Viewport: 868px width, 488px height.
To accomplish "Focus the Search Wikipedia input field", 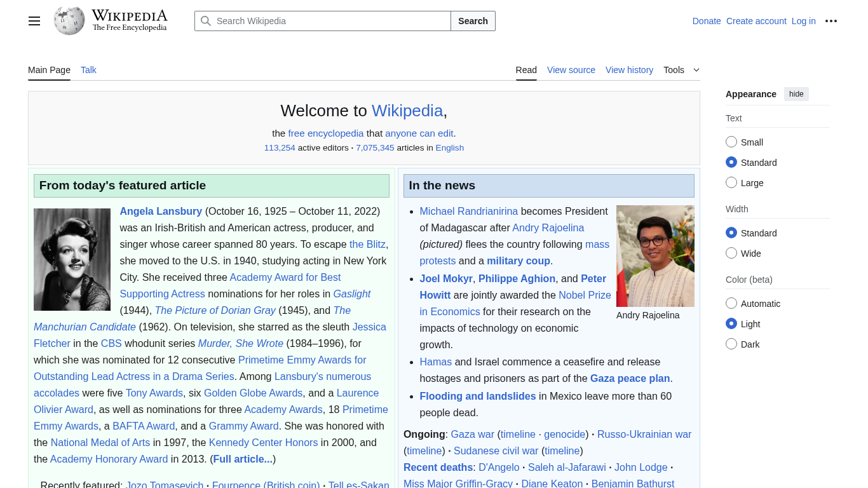I will [330, 21].
